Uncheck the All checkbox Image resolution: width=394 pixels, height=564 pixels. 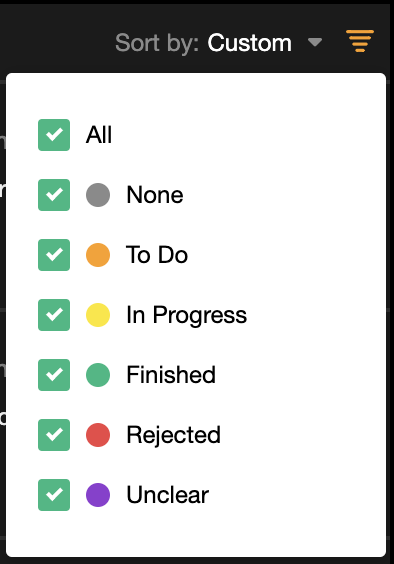pyautogui.click(x=54, y=135)
